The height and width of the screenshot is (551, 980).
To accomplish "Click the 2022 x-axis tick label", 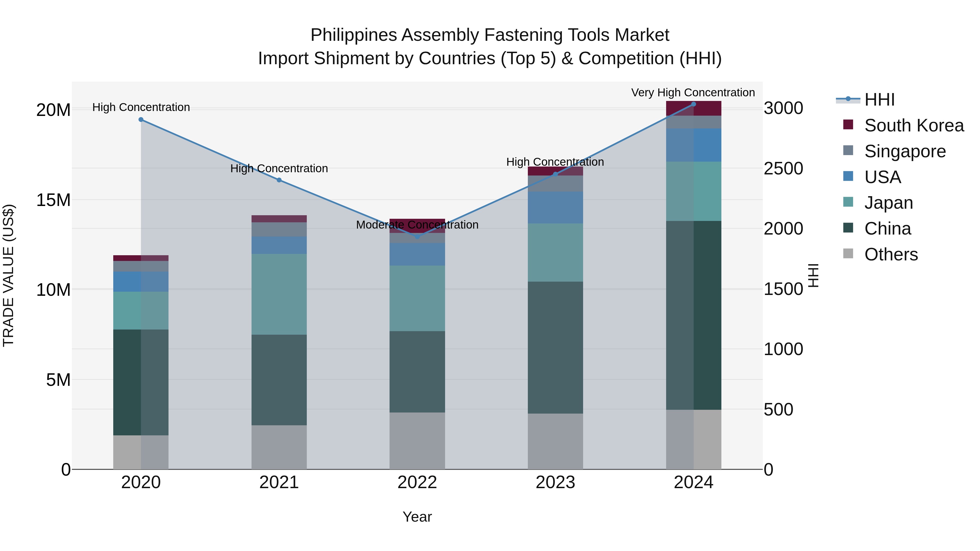I will (417, 482).
